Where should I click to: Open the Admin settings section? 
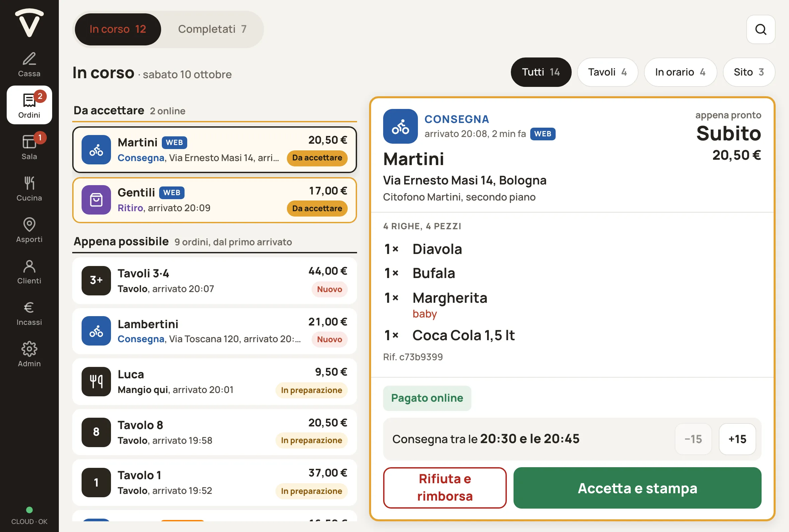(29, 354)
